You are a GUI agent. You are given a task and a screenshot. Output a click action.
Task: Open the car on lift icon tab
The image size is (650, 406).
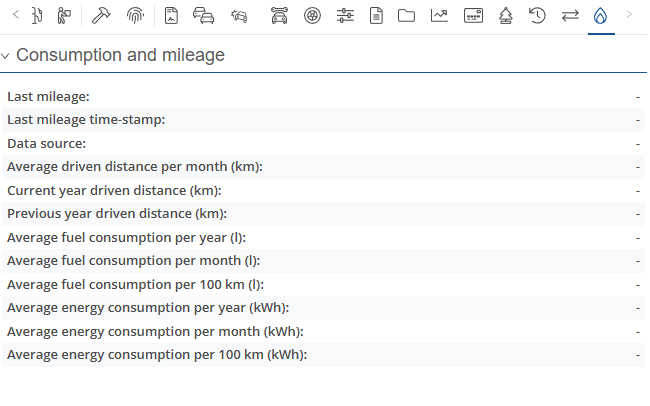tap(280, 15)
